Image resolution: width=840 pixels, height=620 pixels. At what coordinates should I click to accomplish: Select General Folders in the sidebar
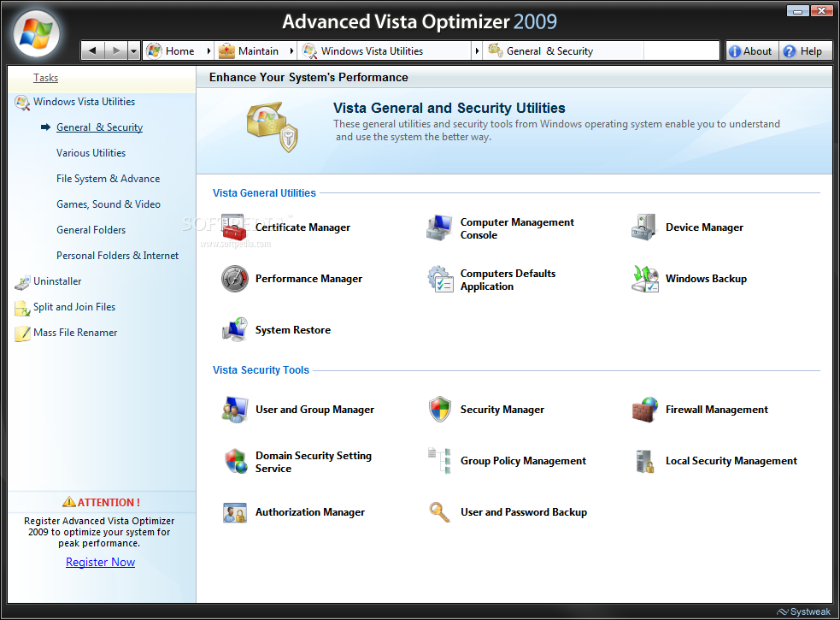click(91, 230)
